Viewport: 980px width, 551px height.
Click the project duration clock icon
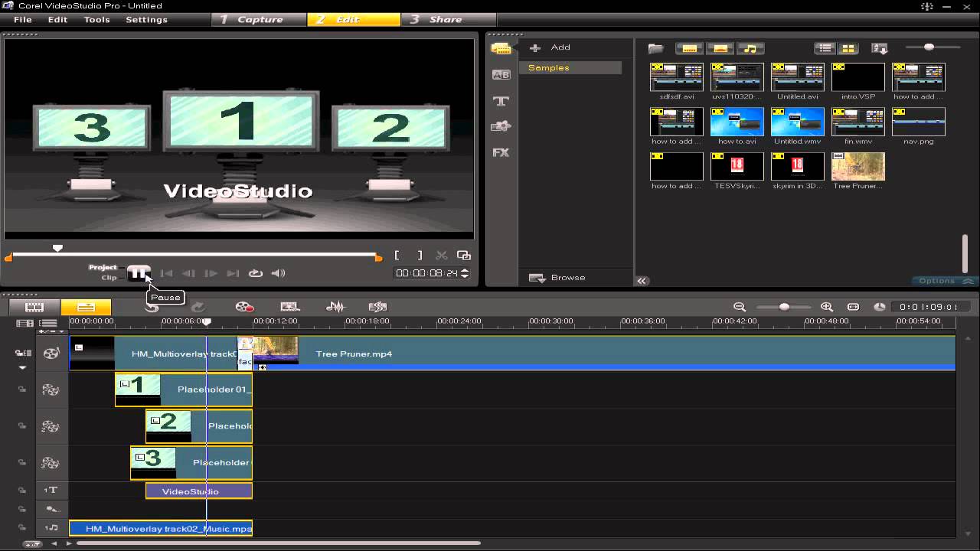pyautogui.click(x=880, y=307)
